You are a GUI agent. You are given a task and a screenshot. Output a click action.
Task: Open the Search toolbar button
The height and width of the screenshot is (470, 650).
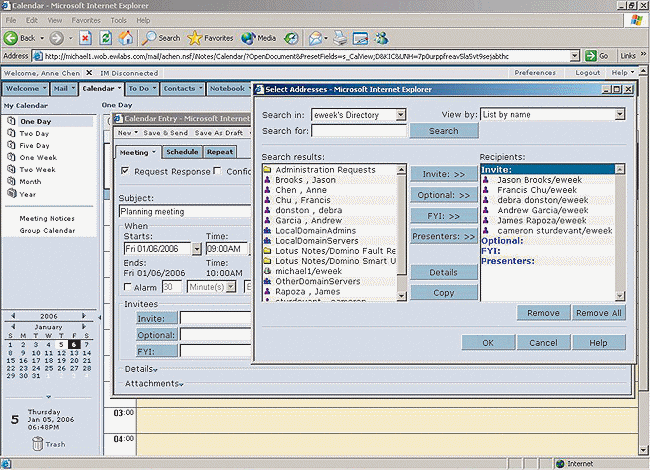pyautogui.click(x=161, y=38)
